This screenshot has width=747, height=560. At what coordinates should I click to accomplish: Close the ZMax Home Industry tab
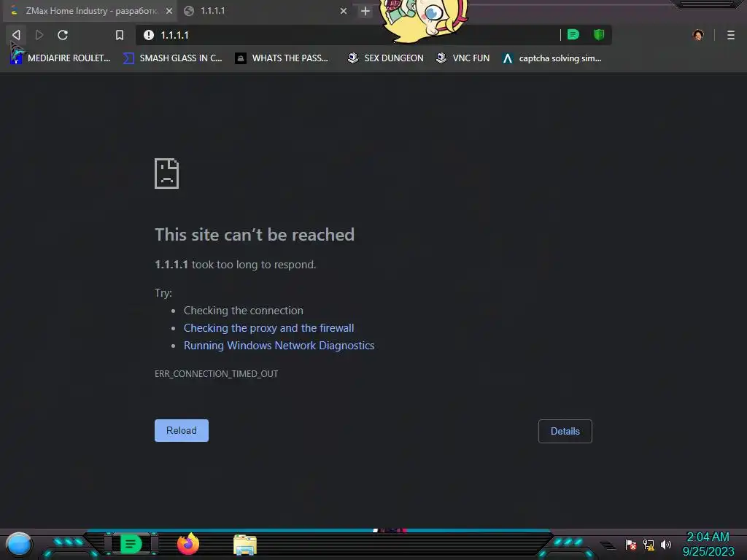169,11
